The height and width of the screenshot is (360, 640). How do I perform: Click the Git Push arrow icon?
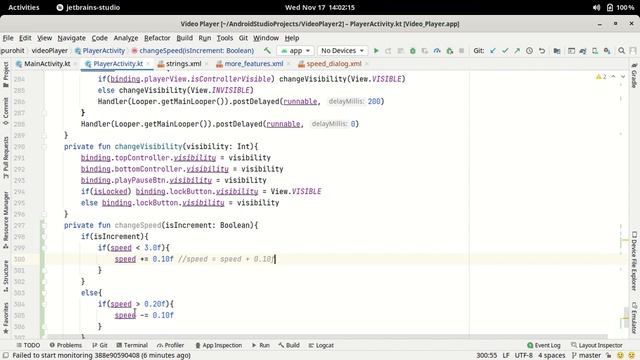[517, 51]
